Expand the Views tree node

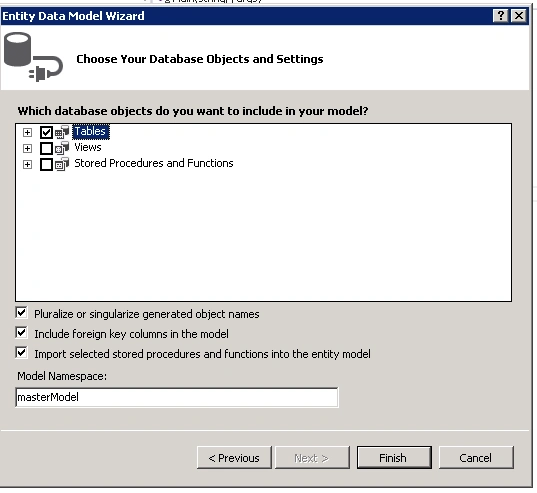tap(27, 148)
